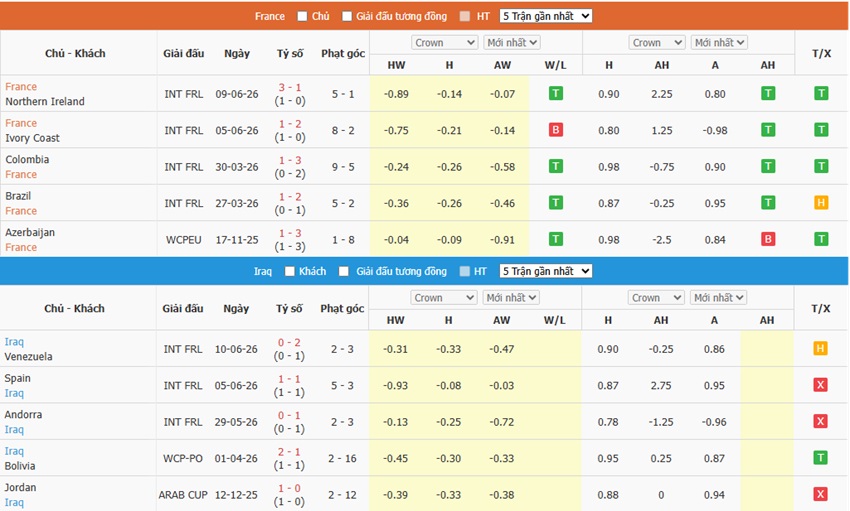Click Phạt góc column header in France table

(x=343, y=54)
